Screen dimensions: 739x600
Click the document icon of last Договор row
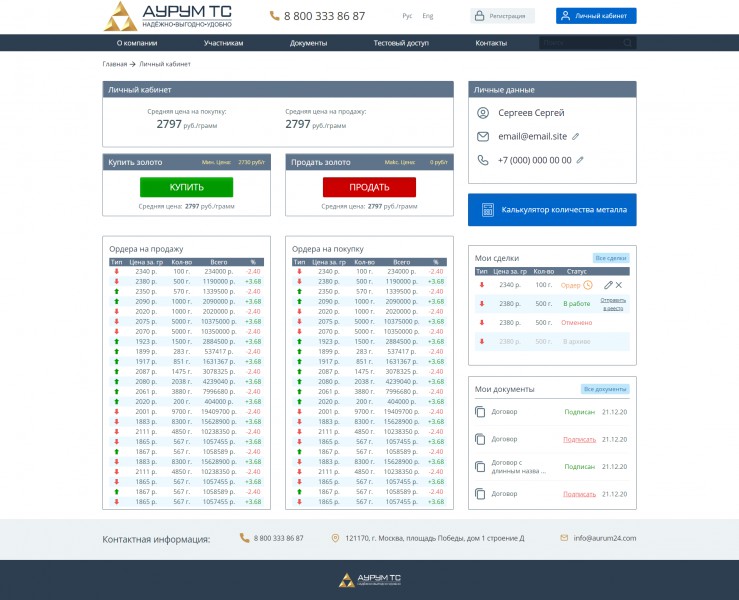click(480, 494)
